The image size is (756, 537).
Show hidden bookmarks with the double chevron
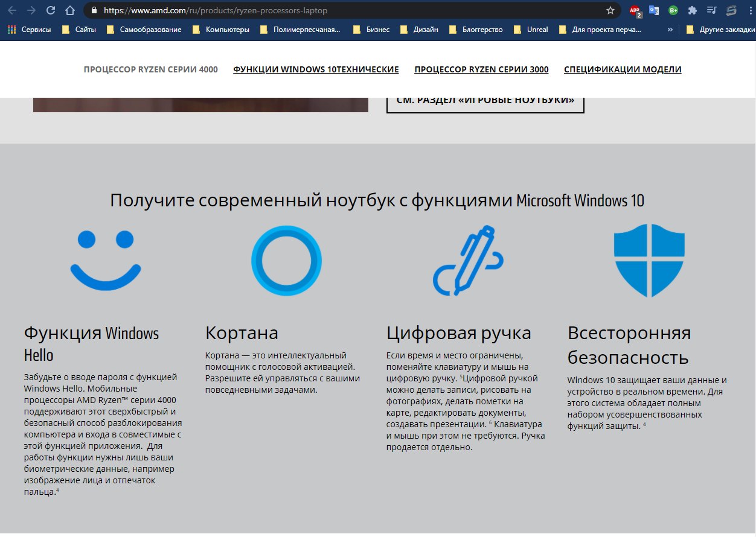click(x=670, y=30)
